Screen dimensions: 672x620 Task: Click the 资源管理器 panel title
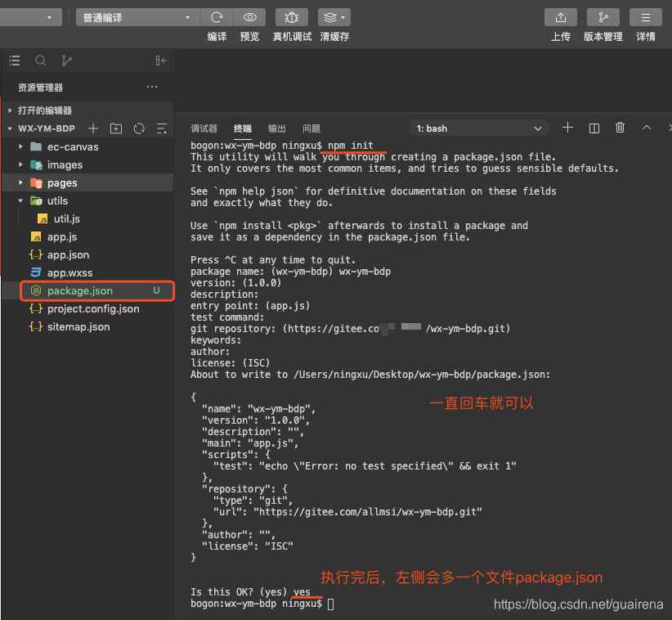click(x=40, y=88)
